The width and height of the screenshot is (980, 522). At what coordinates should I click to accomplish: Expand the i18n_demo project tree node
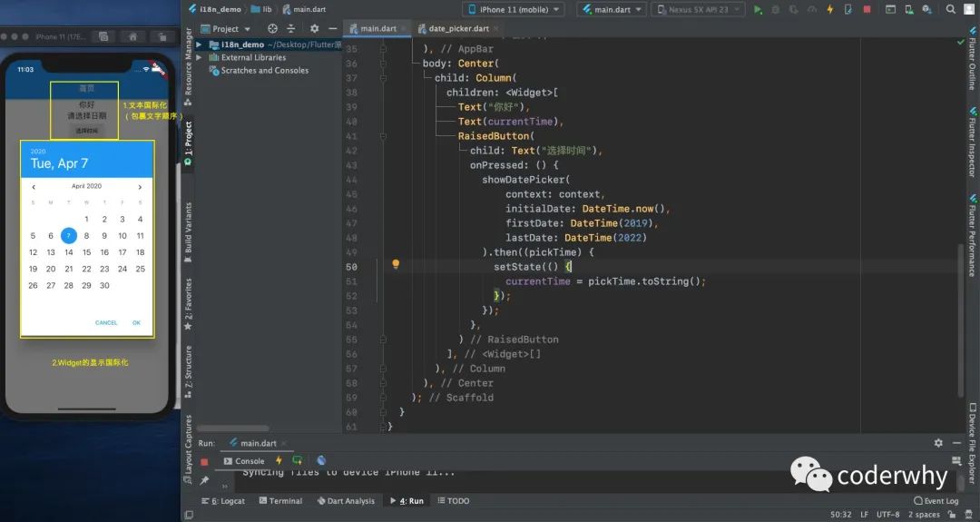[200, 44]
